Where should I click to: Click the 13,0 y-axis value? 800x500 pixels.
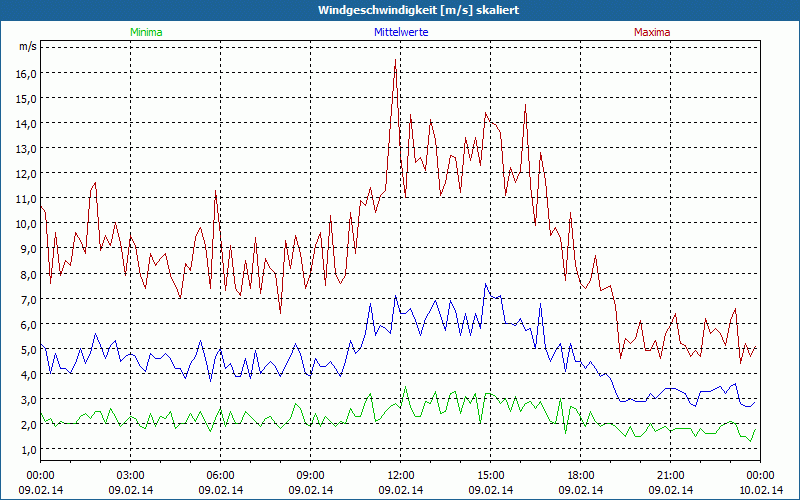(27, 148)
